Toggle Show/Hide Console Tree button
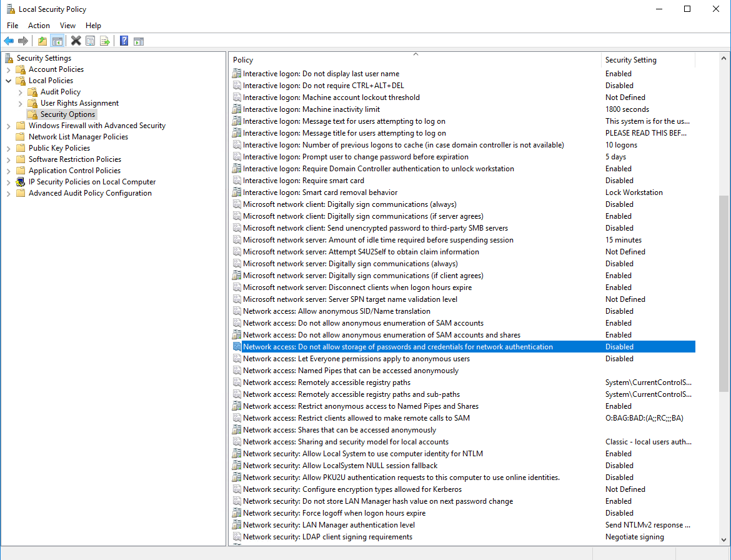Screen dimensions: 731x560 (x=57, y=41)
